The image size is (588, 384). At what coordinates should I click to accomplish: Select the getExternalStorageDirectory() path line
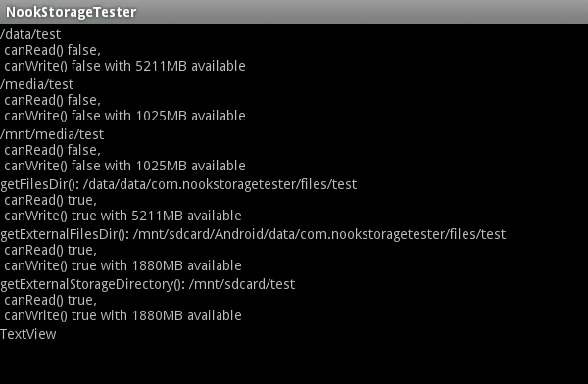(x=148, y=284)
